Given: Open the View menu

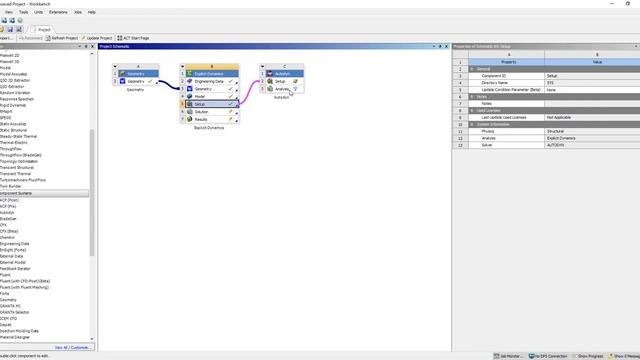Looking at the screenshot, I should (x=9, y=12).
